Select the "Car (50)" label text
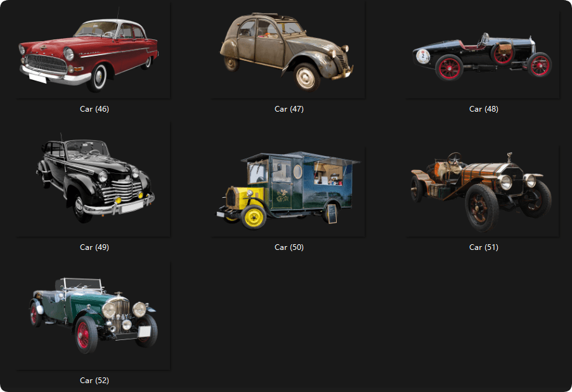The height and width of the screenshot is (392, 572). click(289, 247)
